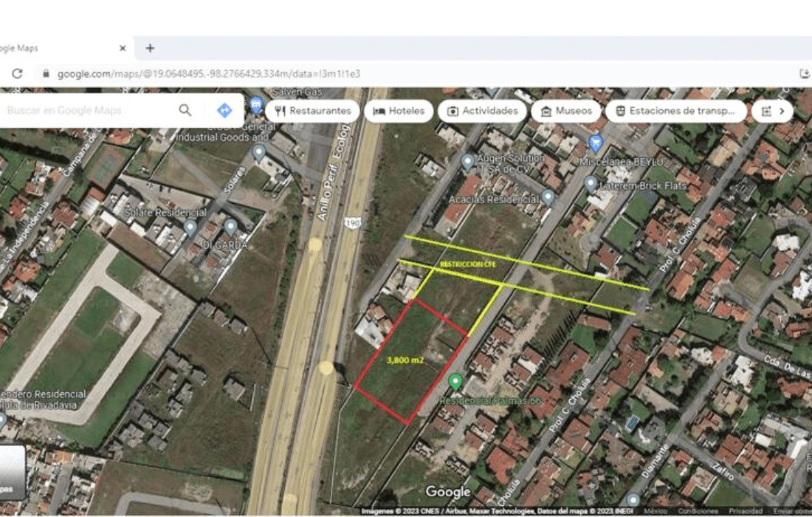The height and width of the screenshot is (517, 812).
Task: Click the search magnifier icon in Maps
Action: click(185, 110)
